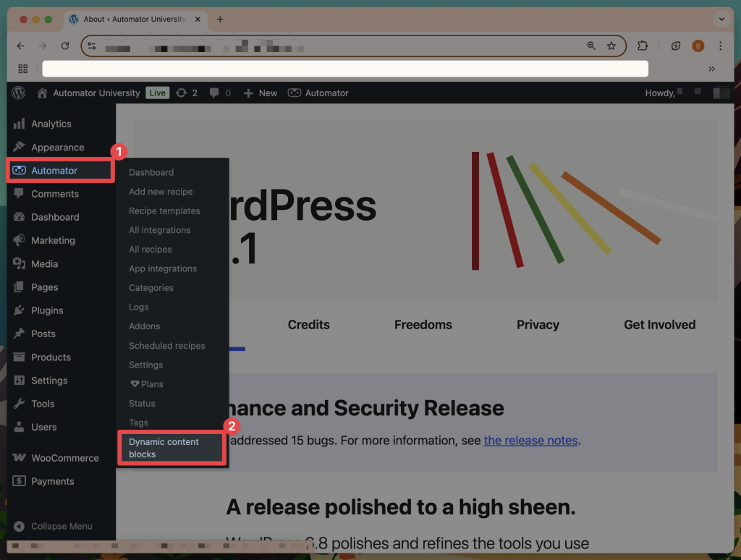741x560 pixels.
Task: Open Media library via its icon
Action: [x=20, y=263]
